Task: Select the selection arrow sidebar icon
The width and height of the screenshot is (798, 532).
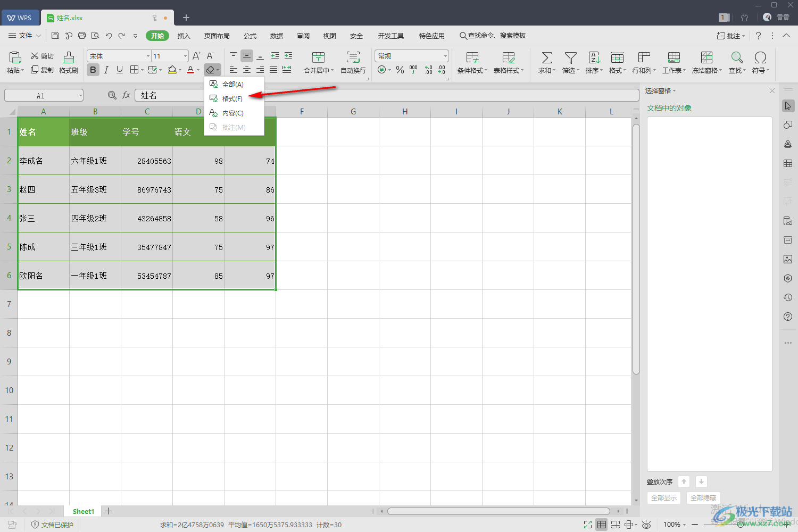Action: [x=788, y=106]
